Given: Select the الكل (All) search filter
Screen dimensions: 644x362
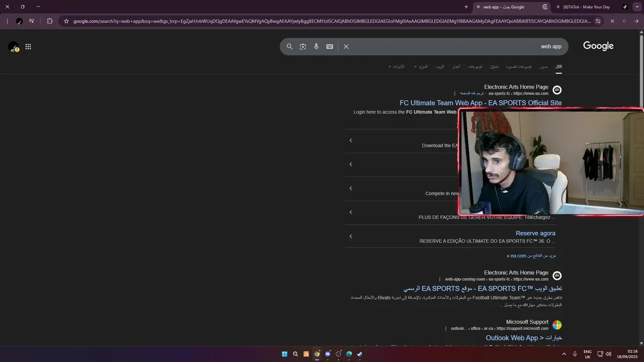Looking at the screenshot, I should click(x=558, y=66).
